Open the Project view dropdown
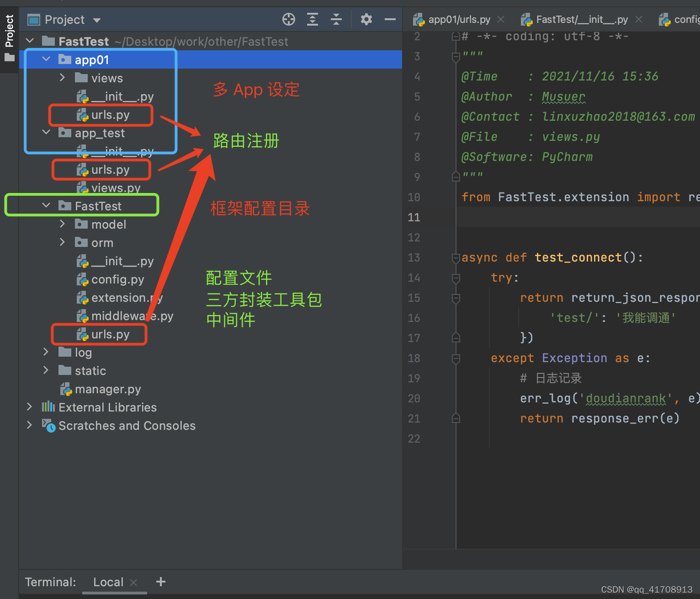Screen dimensions: 700x599 click(x=96, y=20)
